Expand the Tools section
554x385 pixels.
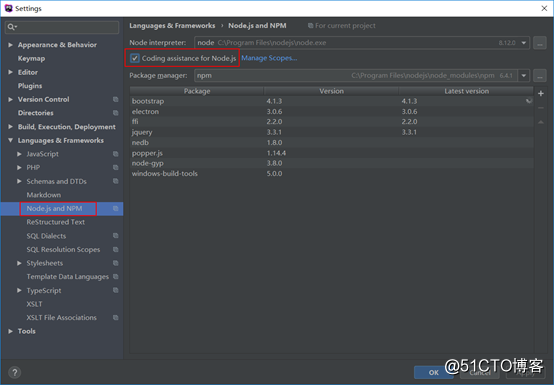[x=11, y=331]
